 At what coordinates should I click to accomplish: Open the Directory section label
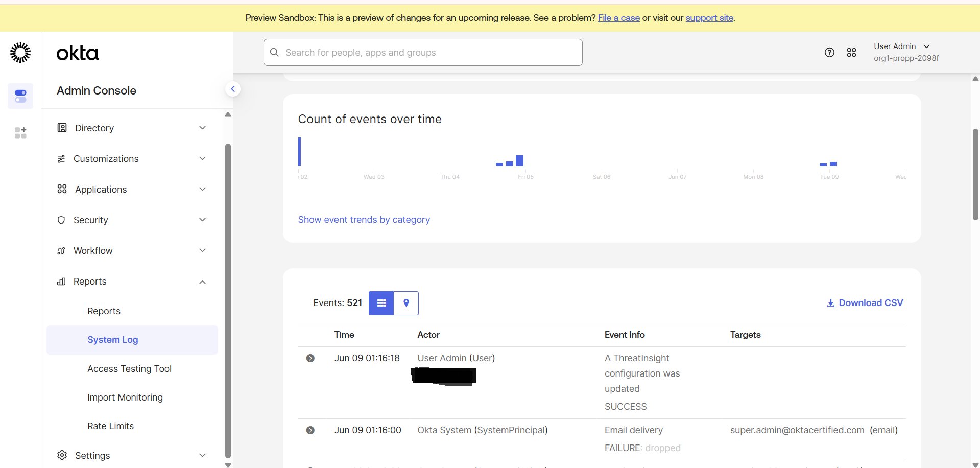click(x=94, y=128)
